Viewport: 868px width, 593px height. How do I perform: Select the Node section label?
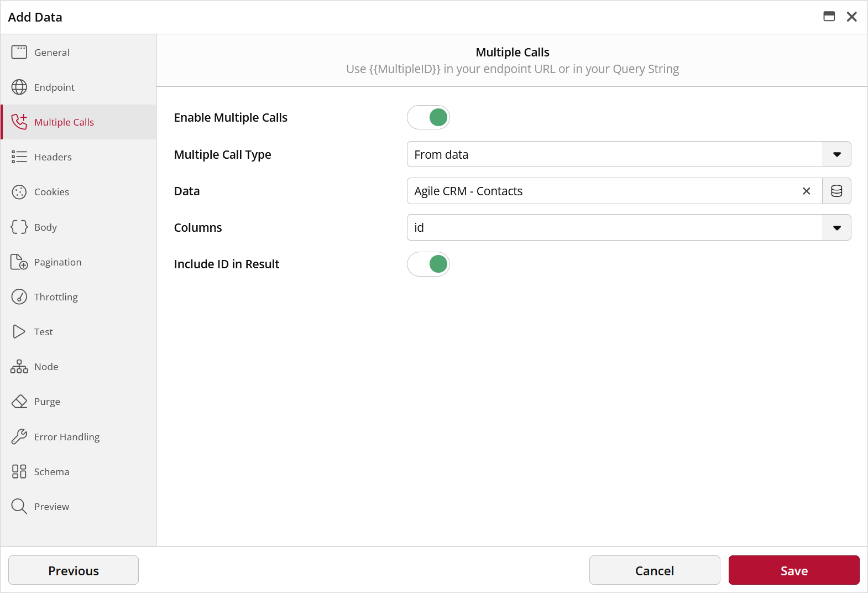46,367
